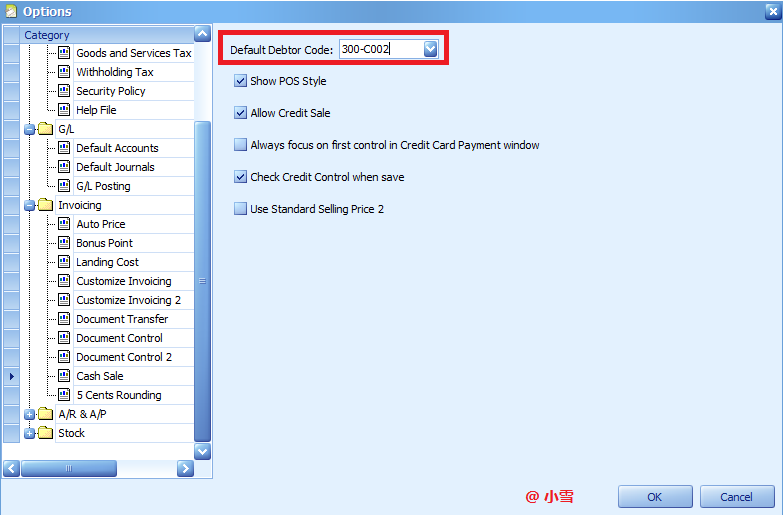The height and width of the screenshot is (515, 783).
Task: Click the Withholding Tax item icon
Action: coord(64,71)
